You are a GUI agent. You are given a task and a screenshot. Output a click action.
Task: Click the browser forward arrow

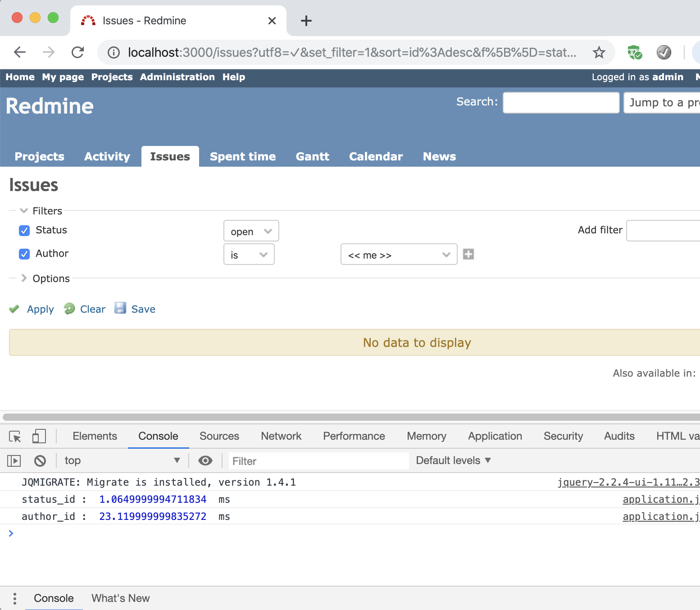tap(49, 52)
